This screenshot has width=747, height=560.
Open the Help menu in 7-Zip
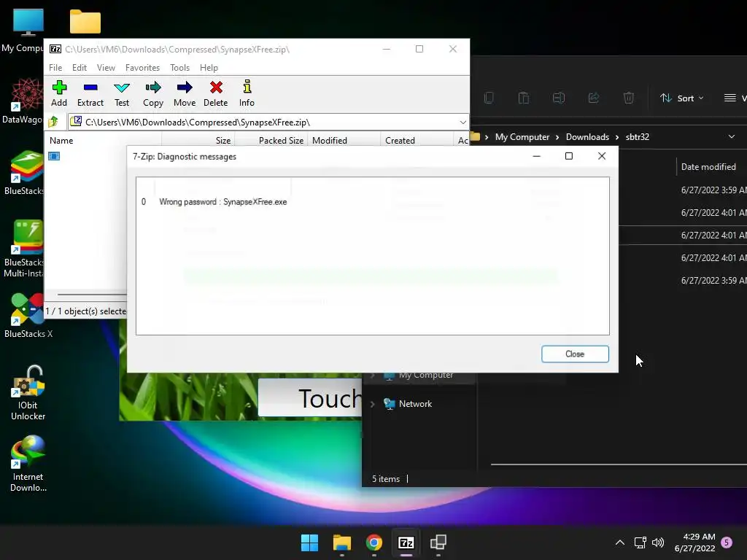coord(209,68)
